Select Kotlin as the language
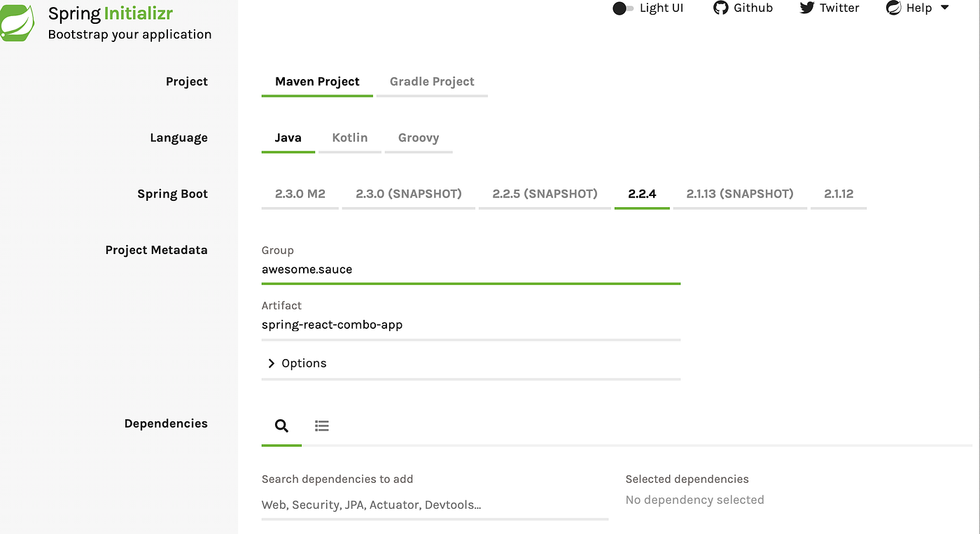 coord(349,138)
